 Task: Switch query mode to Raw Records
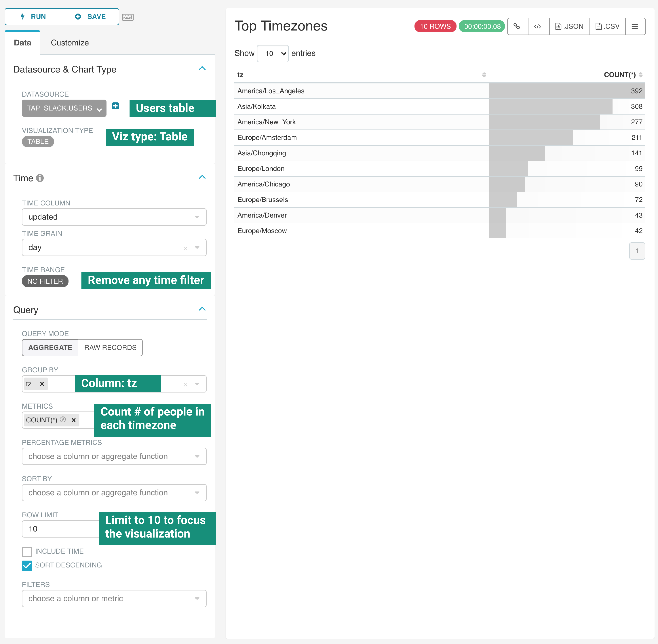click(110, 347)
